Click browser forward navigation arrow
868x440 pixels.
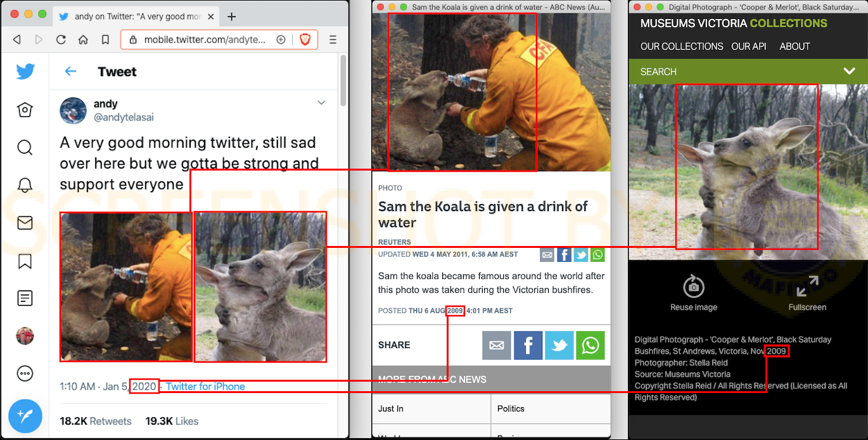point(39,40)
